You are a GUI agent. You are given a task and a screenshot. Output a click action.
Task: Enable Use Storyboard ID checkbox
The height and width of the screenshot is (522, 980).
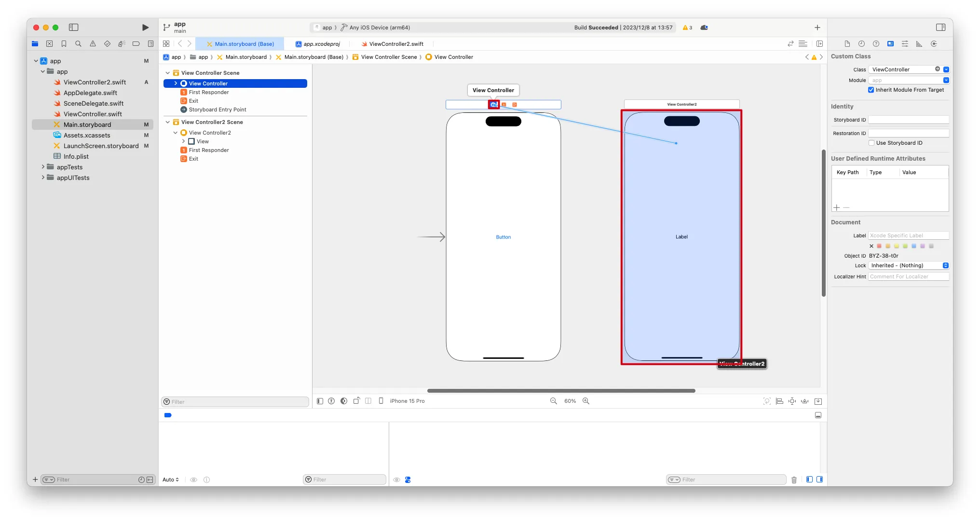(x=871, y=143)
